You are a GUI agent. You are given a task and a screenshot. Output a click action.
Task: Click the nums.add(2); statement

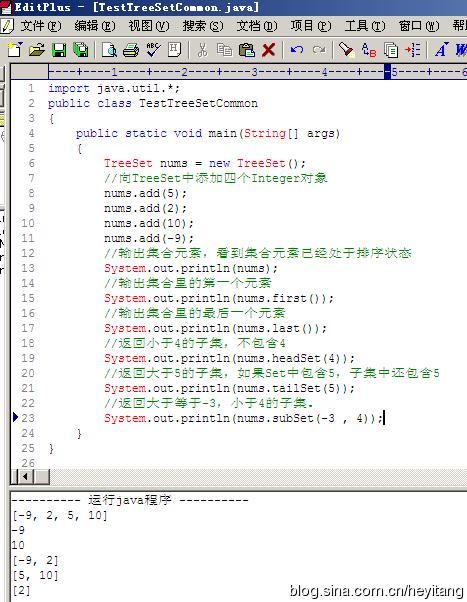tap(145, 208)
